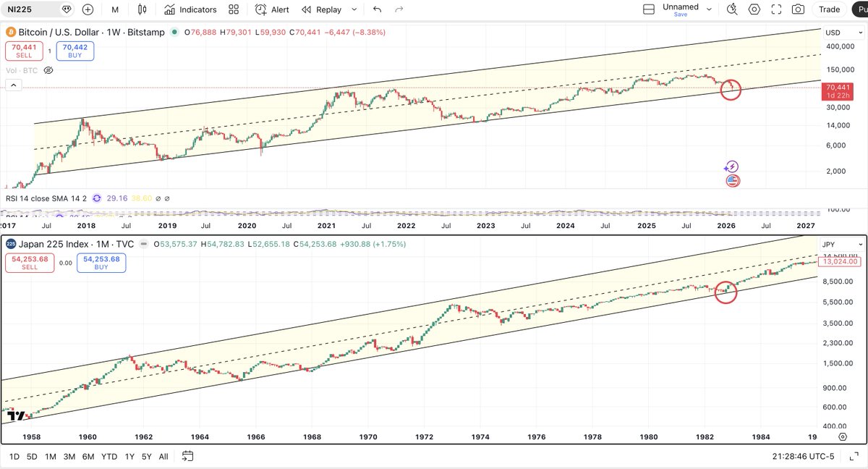Redo the last chart action
Screen dimensions: 868x469
click(399, 9)
